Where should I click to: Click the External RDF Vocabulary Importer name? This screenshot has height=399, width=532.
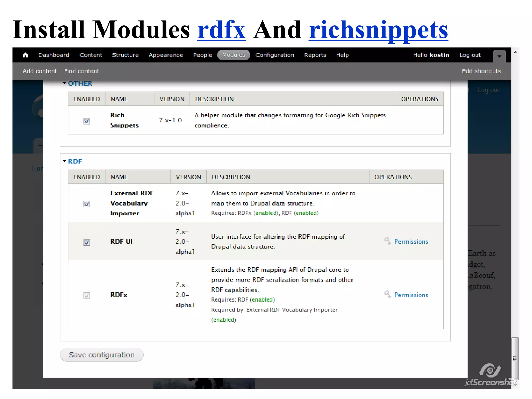[x=132, y=203]
